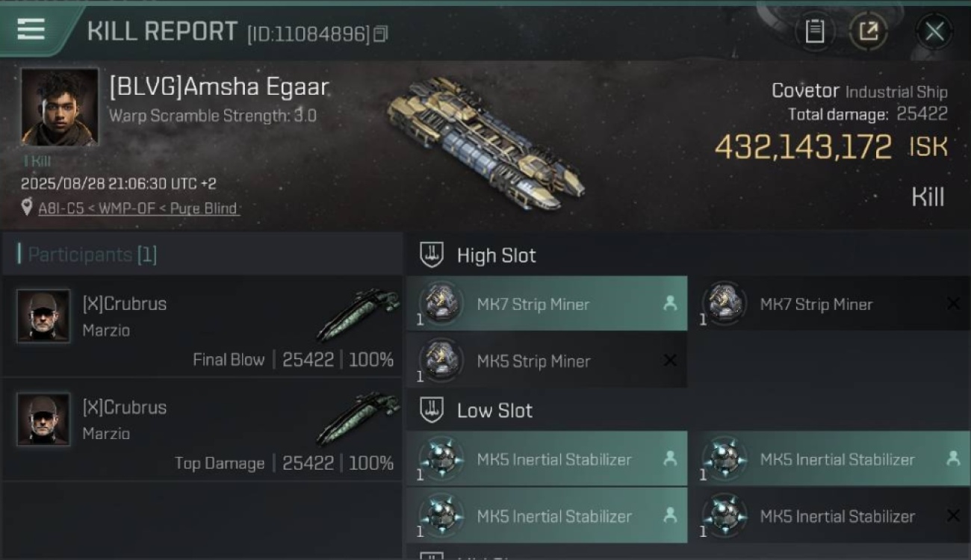Click the Low Slot section icon
The width and height of the screenshot is (971, 560).
(431, 410)
